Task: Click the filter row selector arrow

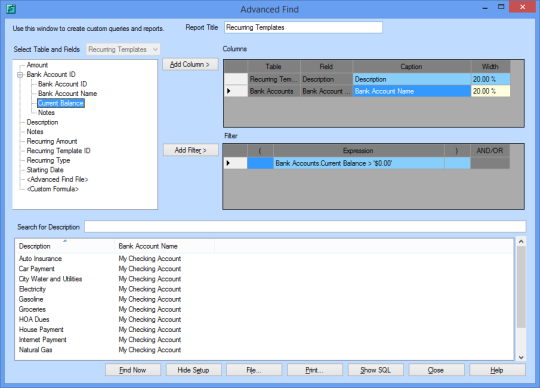Action: [x=236, y=163]
